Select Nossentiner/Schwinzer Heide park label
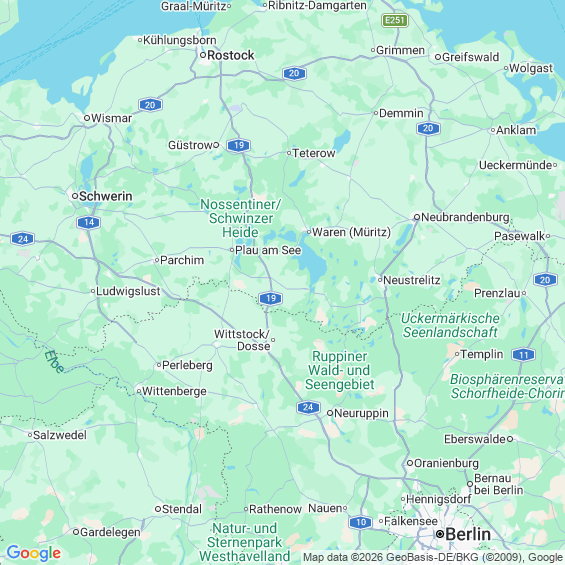565x565 pixels. tap(240, 218)
